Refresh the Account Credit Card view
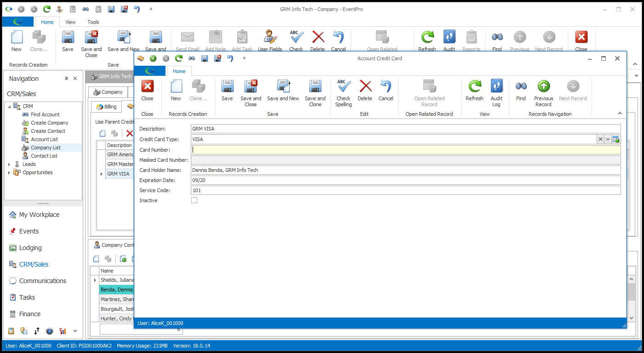Image resolution: width=644 pixels, height=353 pixels. pyautogui.click(x=474, y=90)
